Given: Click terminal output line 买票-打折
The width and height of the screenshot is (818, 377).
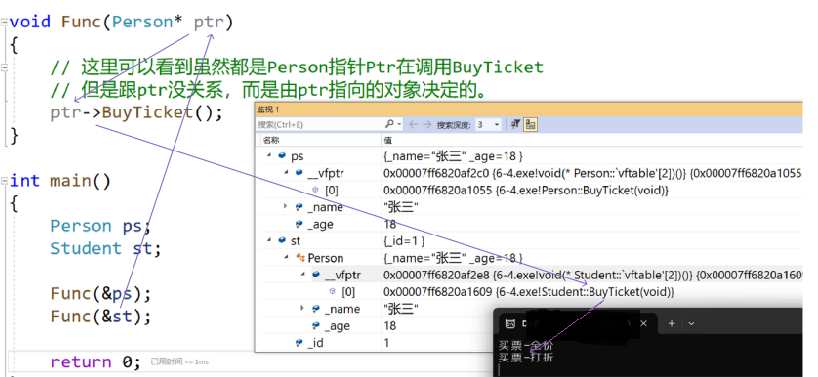Looking at the screenshot, I should click(x=526, y=357).
